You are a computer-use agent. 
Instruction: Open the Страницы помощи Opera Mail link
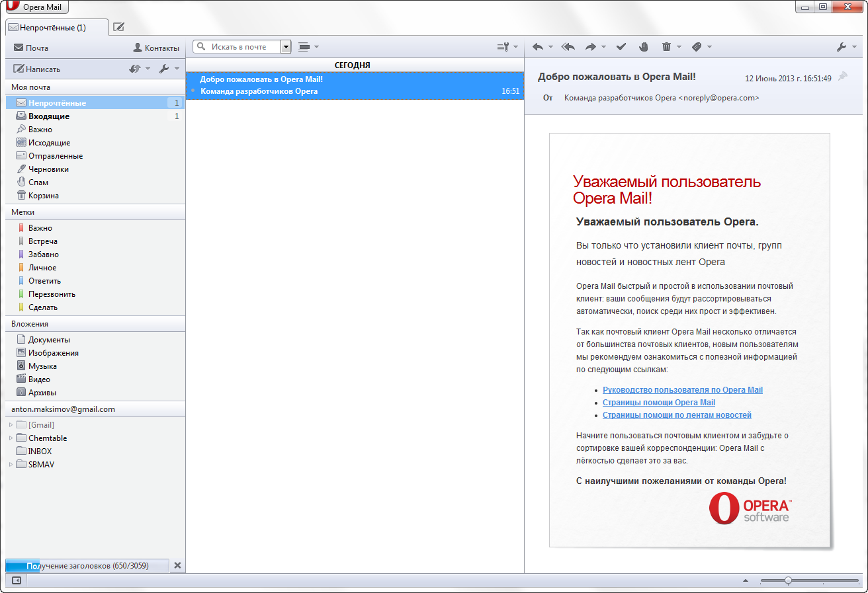(659, 403)
